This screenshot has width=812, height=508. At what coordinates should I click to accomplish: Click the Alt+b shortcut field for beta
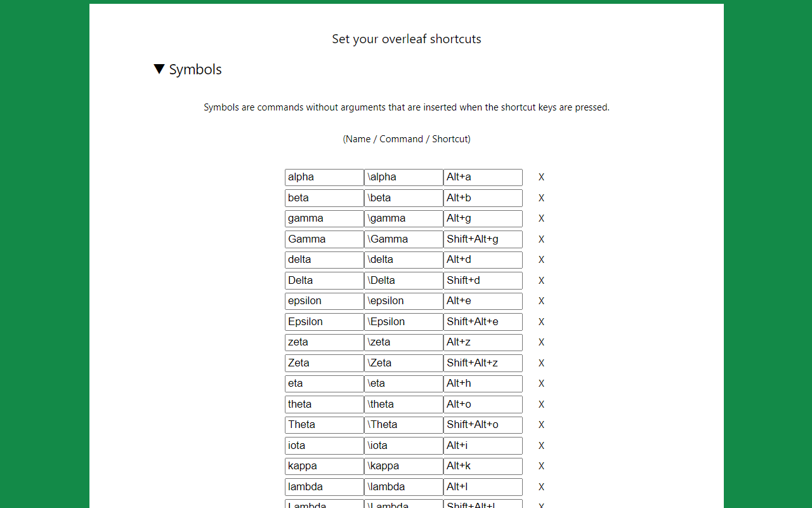[x=483, y=197]
